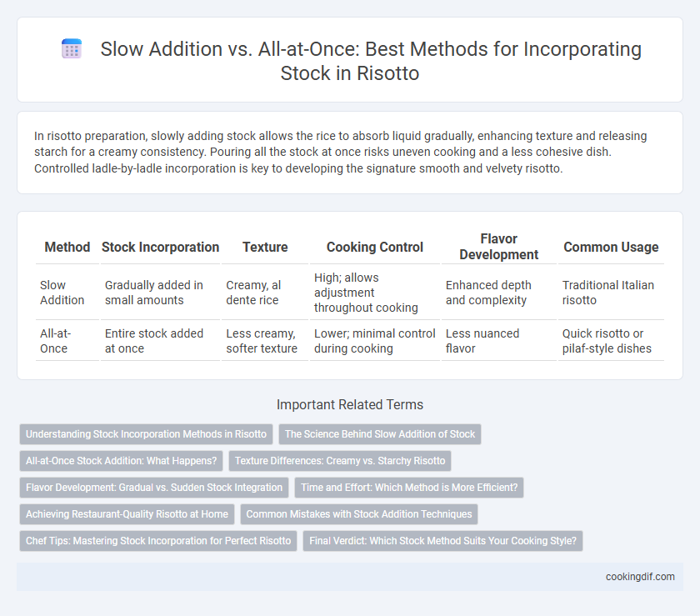Visit the cookingdif.com footer link
The width and height of the screenshot is (700, 616).
coord(640,577)
